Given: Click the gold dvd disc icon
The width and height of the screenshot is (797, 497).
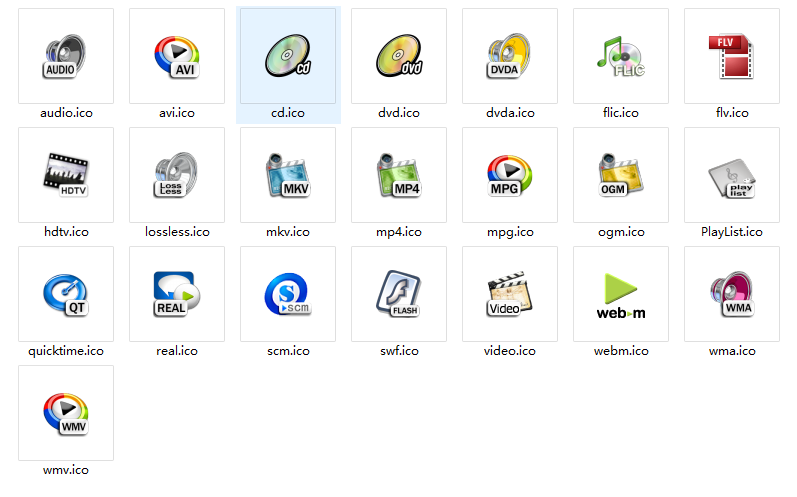Looking at the screenshot, I should 399,56.
